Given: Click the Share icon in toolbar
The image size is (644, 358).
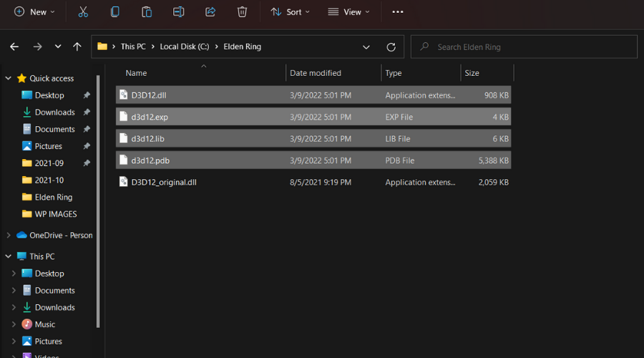Looking at the screenshot, I should click(210, 12).
